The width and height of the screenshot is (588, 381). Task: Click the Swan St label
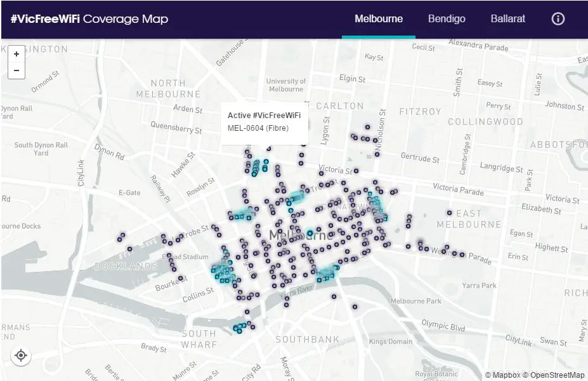[x=553, y=342]
